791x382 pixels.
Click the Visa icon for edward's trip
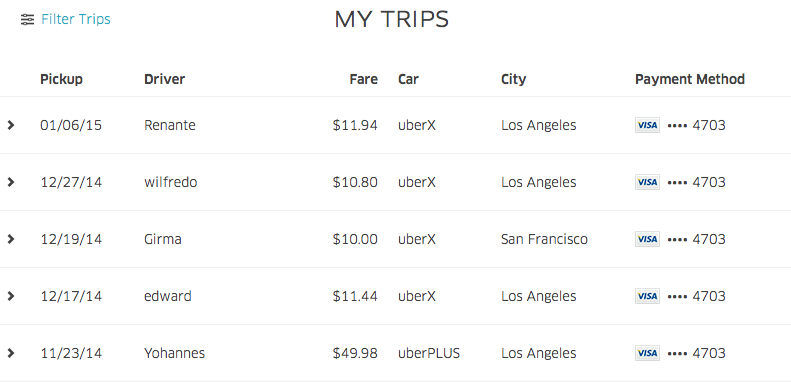coord(647,296)
